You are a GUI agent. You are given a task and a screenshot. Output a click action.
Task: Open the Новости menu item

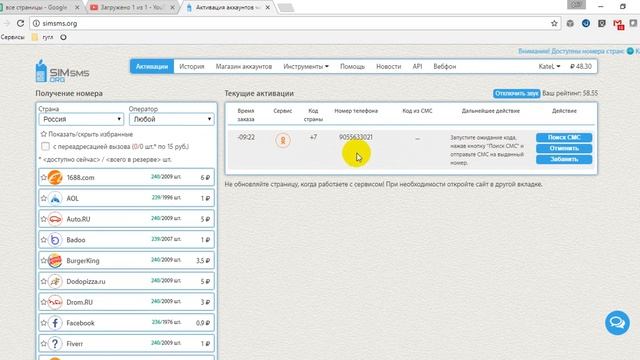click(x=389, y=67)
